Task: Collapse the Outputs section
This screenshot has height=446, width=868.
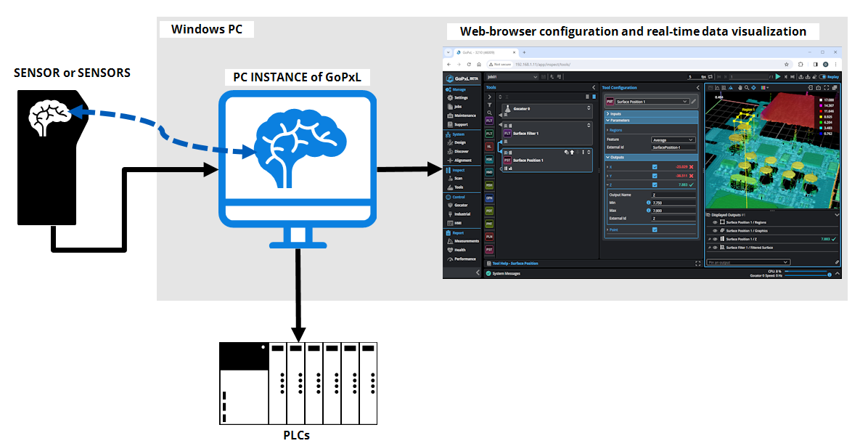Action: pos(607,157)
